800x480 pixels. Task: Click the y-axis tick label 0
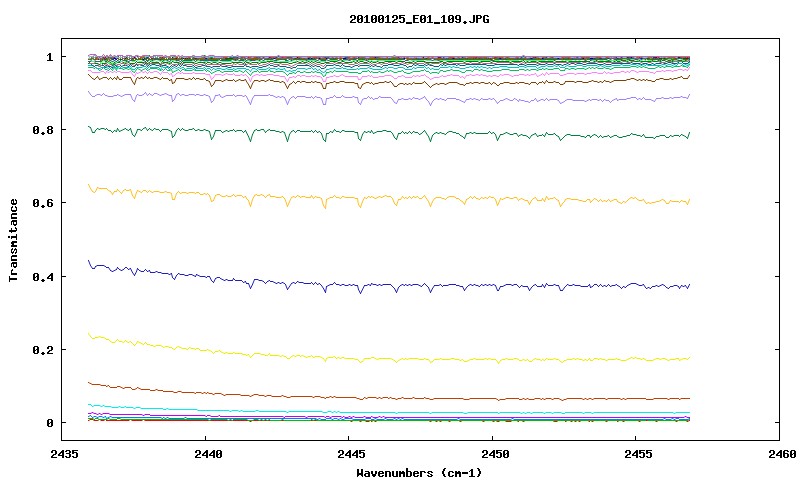[x=49, y=423]
